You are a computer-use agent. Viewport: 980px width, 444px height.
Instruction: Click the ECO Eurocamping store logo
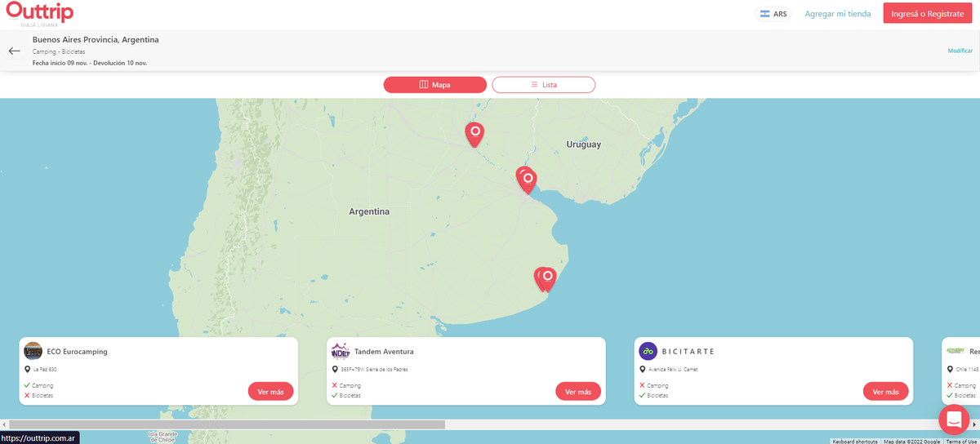pos(33,351)
